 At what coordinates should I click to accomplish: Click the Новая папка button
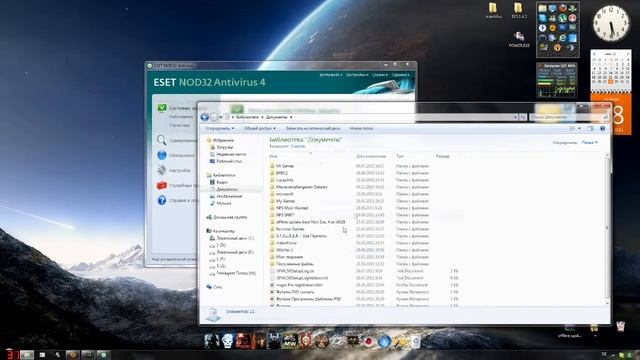pyautogui.click(x=361, y=129)
